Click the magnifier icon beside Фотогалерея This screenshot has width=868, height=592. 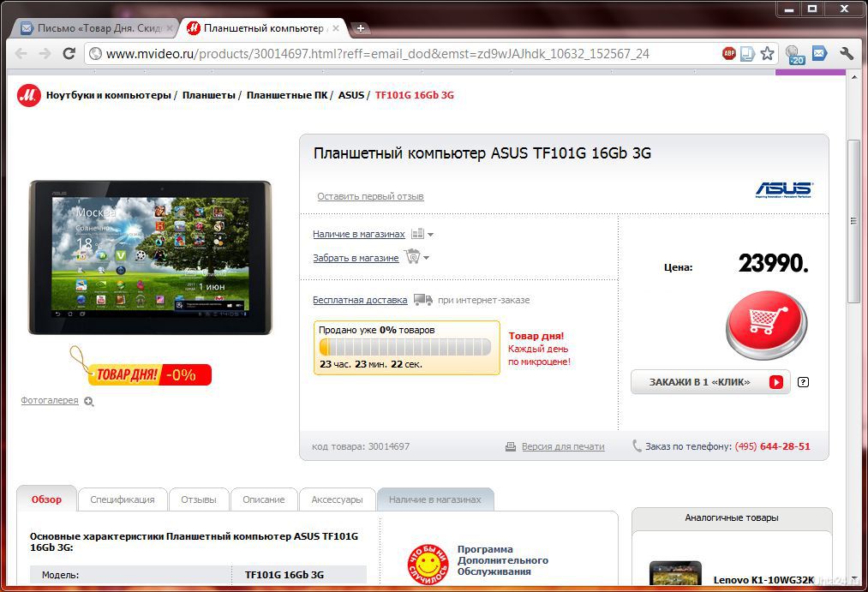(88, 402)
